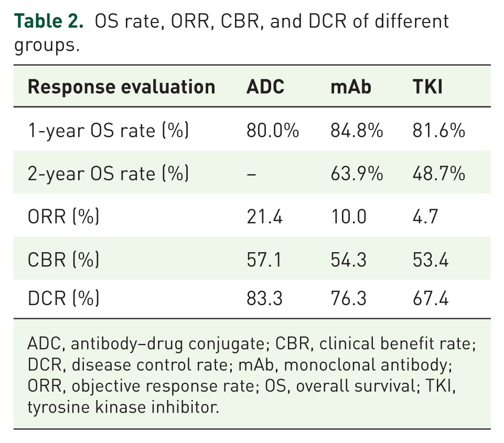
Task: Click the 83.3 DCR value
Action: 264,298
